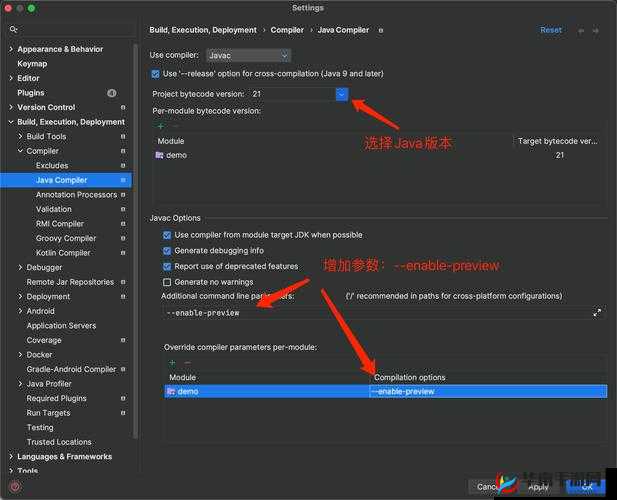The image size is (617, 500).
Task: Collapse the Compiler node
Action: click(20, 151)
